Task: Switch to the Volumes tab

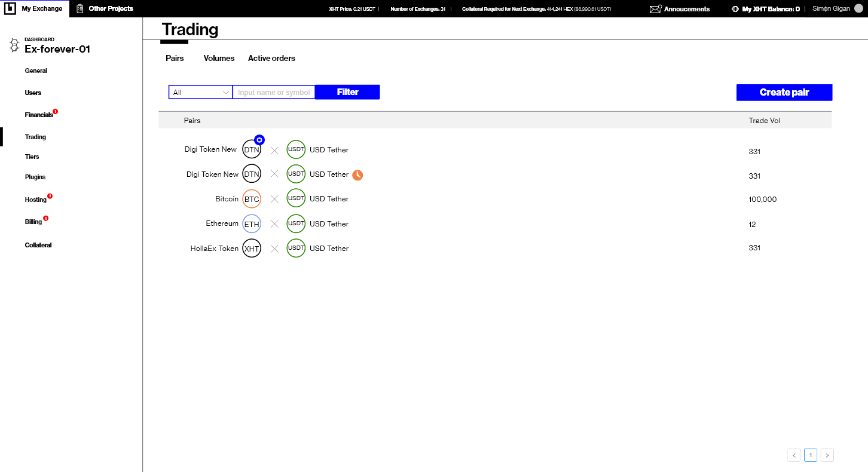Action: (x=219, y=59)
